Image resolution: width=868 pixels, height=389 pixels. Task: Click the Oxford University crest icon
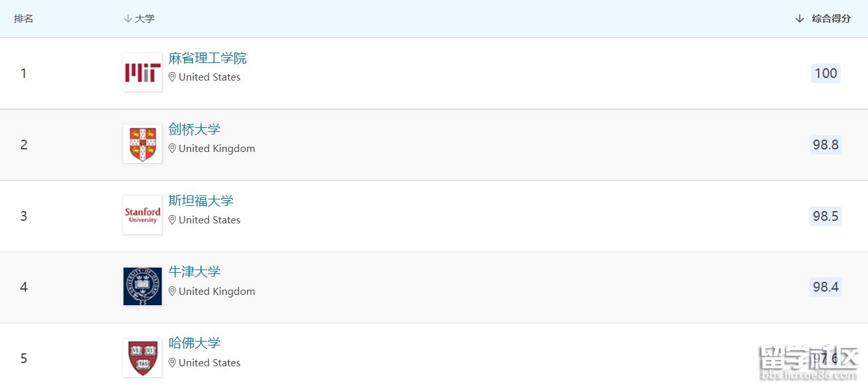click(x=142, y=286)
